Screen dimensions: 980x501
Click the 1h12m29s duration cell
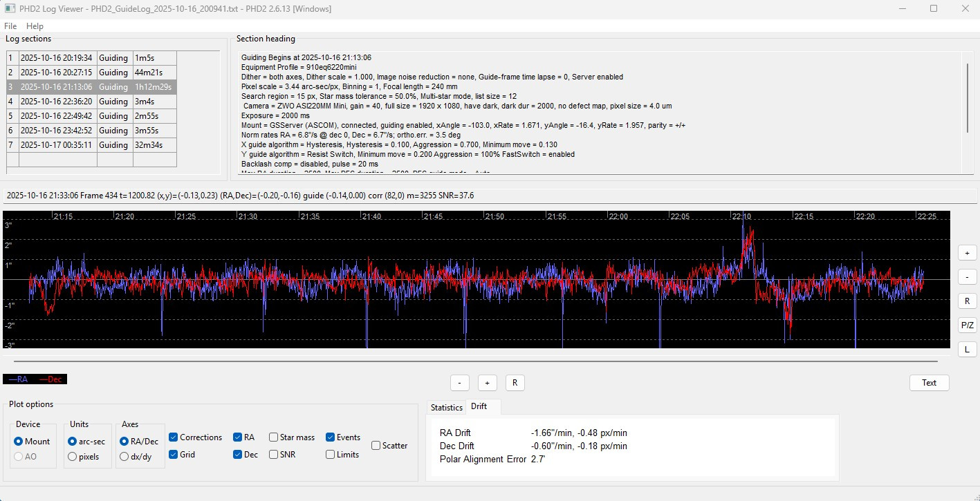coord(155,87)
